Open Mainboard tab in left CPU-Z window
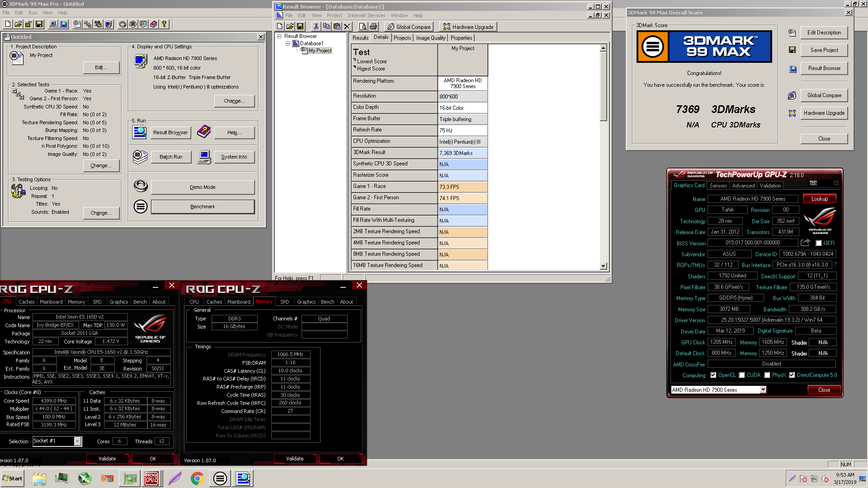 tap(51, 302)
